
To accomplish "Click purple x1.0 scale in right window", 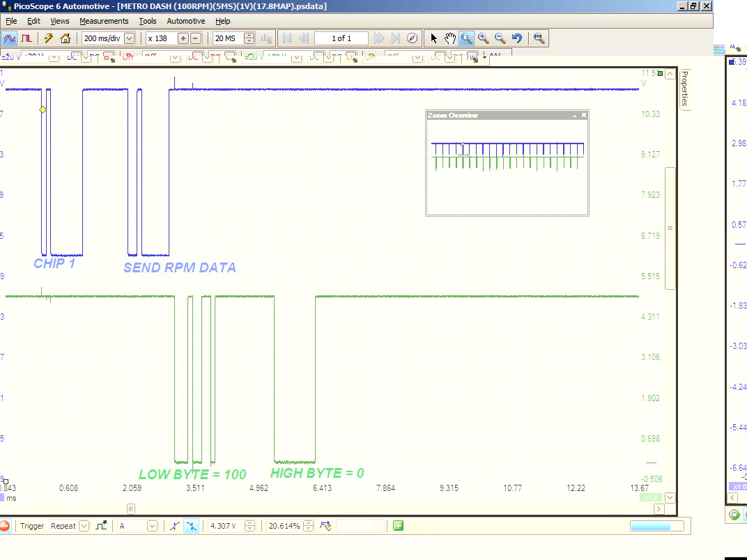I will [738, 487].
